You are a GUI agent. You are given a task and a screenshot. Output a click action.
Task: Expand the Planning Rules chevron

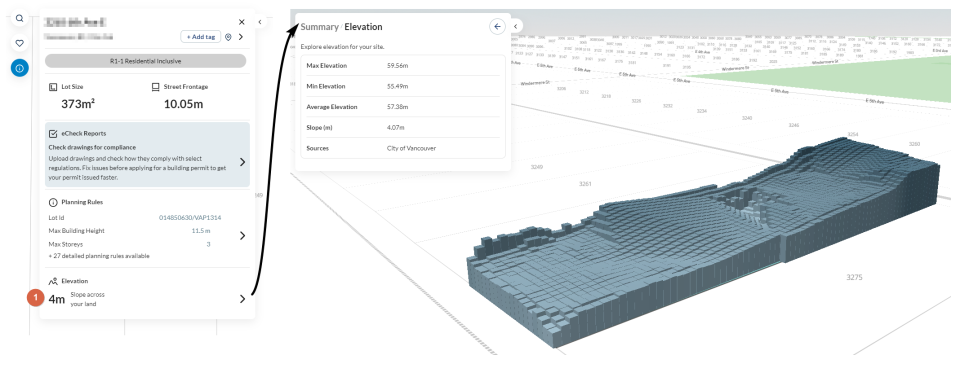point(242,236)
